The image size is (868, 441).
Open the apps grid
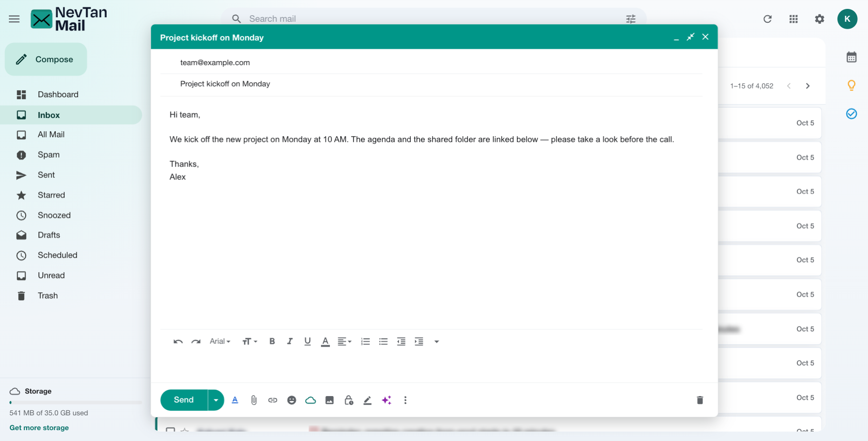coord(793,19)
